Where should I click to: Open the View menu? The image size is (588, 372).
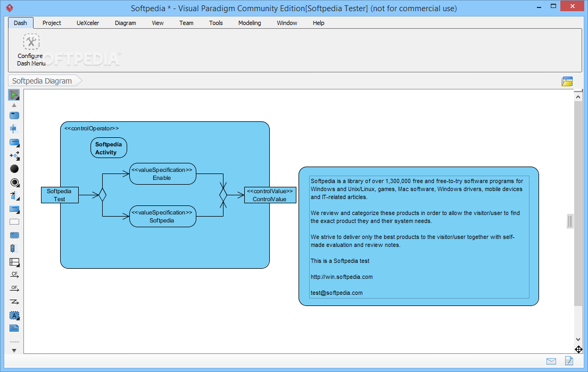(x=158, y=23)
